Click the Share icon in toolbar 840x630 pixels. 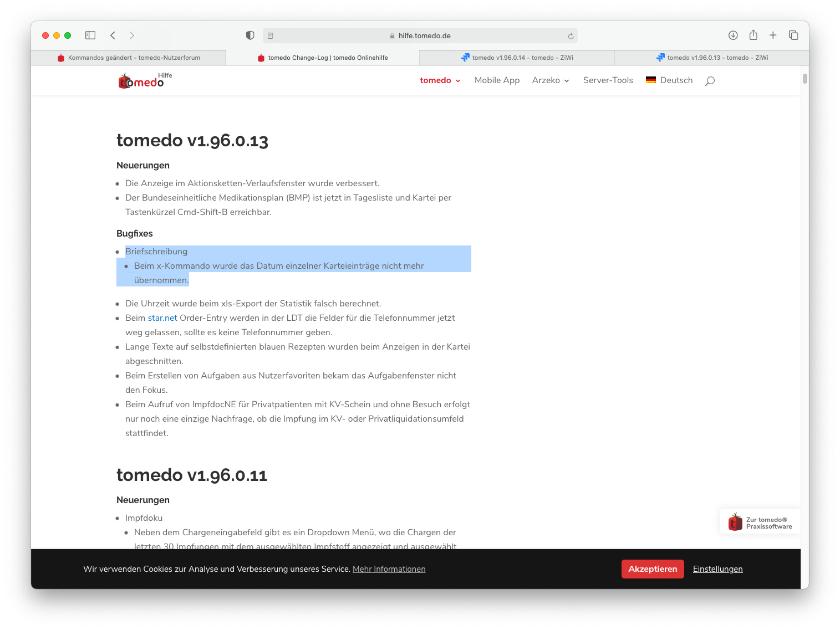pos(753,35)
